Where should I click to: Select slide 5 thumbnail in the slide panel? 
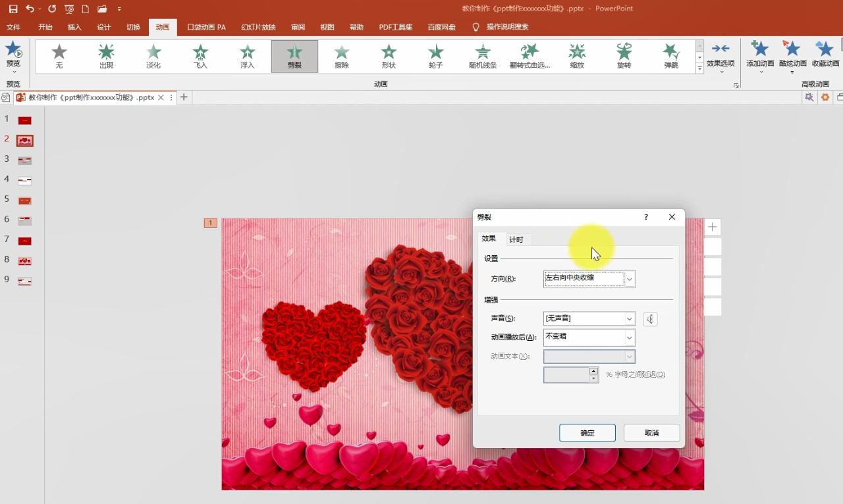click(x=24, y=199)
